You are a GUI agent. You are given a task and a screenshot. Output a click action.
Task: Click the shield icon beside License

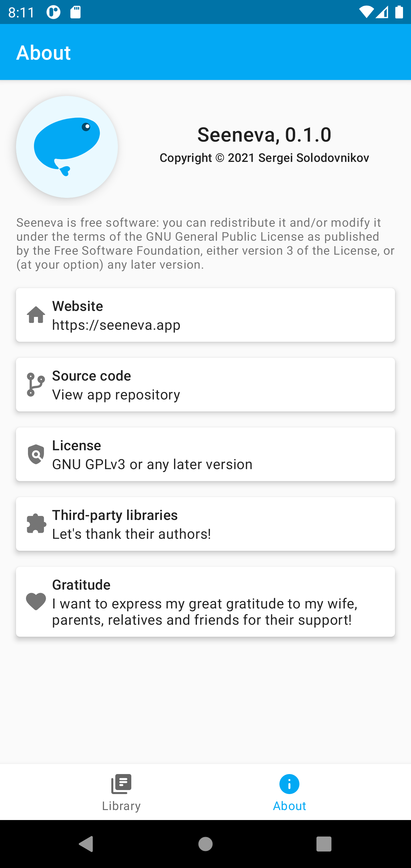[36, 454]
